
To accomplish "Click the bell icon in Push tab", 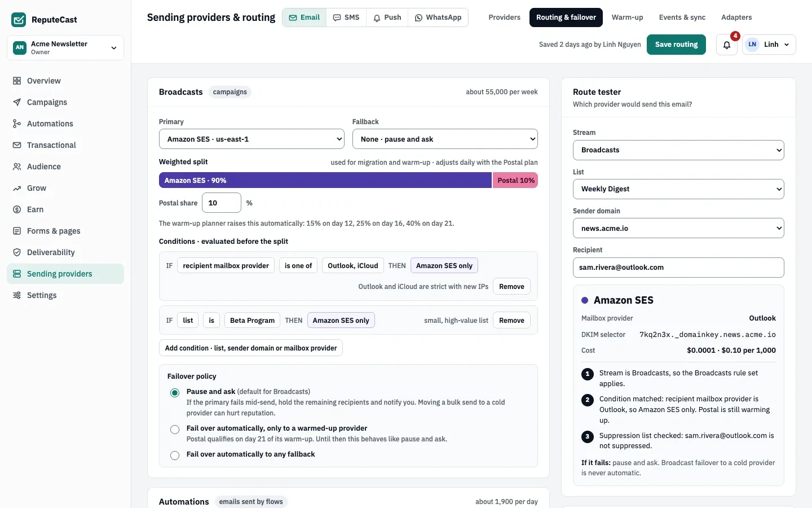I will coord(377,17).
